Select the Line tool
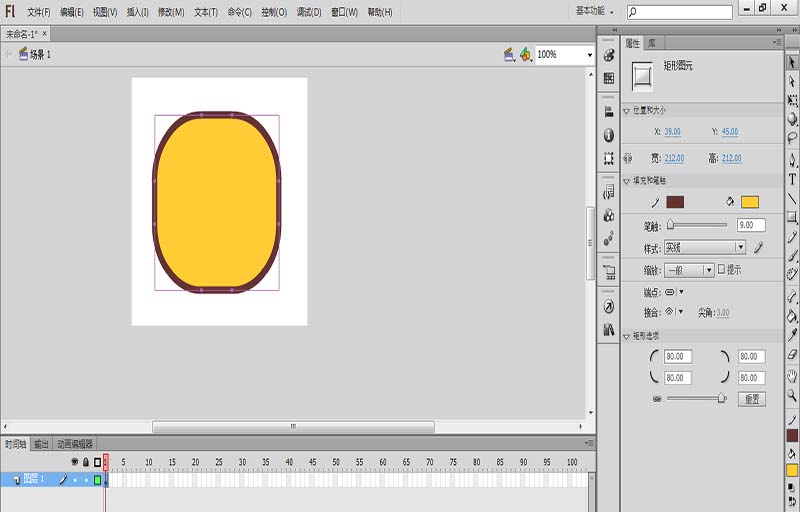This screenshot has height=512, width=800. point(792,198)
